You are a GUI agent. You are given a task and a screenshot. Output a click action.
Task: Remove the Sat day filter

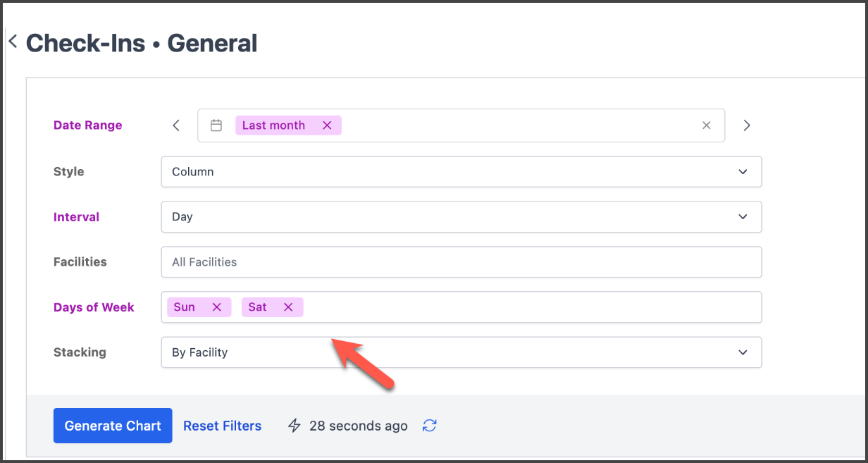point(288,307)
